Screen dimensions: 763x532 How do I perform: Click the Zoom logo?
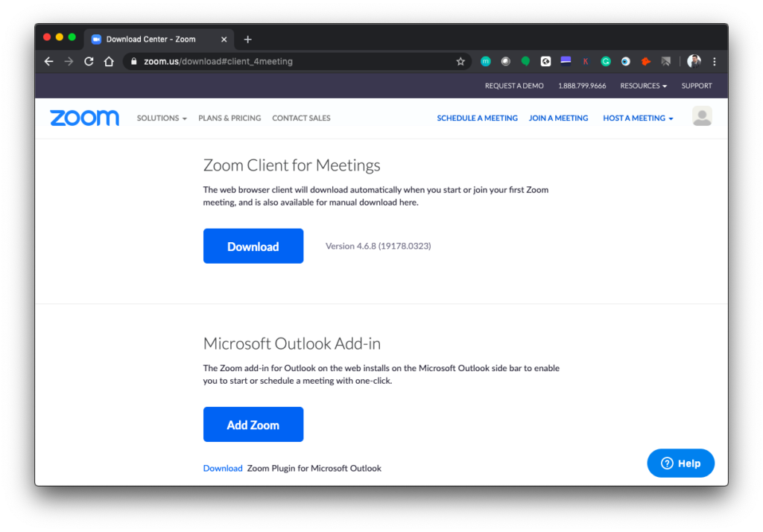(x=84, y=118)
